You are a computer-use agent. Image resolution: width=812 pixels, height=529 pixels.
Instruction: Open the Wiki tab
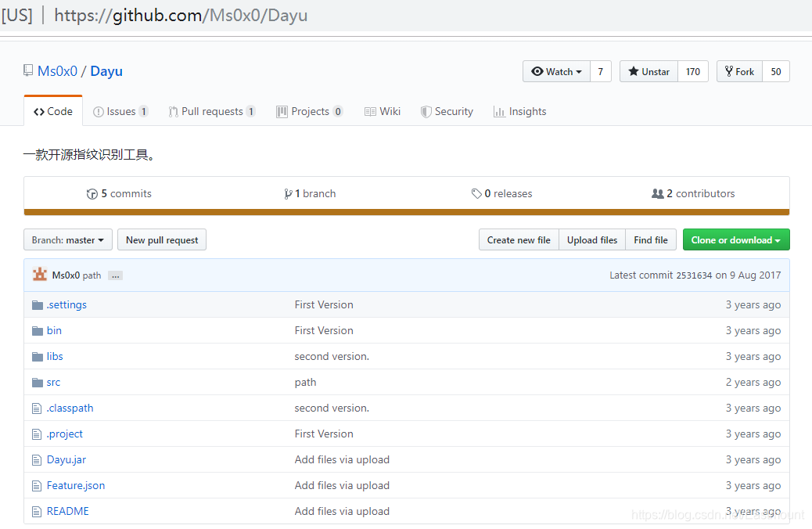383,111
